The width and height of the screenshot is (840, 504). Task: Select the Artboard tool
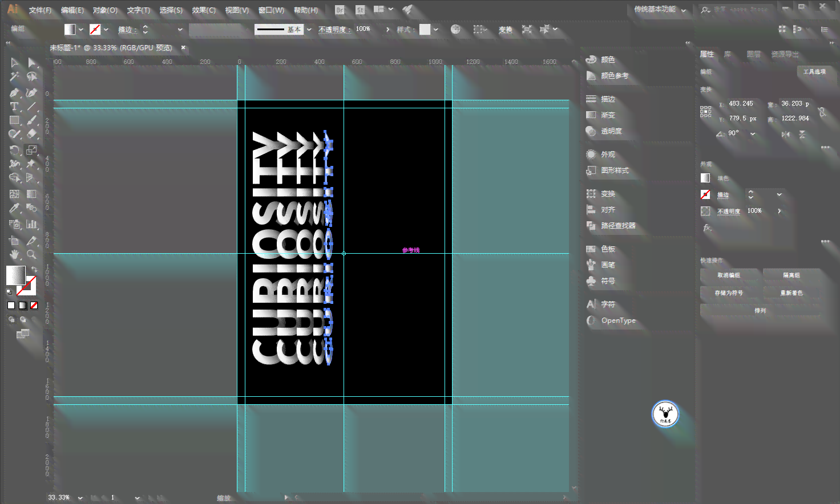tap(14, 241)
